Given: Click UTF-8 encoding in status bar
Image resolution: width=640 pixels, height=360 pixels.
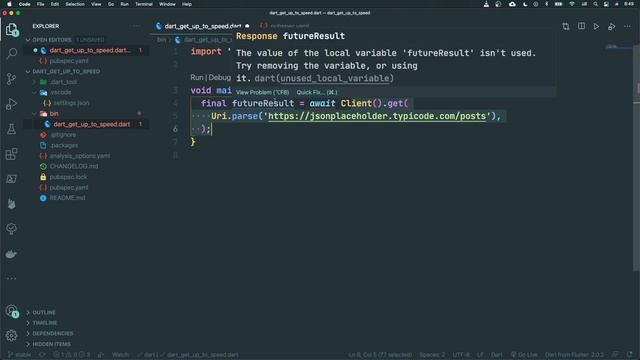Looking at the screenshot, I should point(461,355).
